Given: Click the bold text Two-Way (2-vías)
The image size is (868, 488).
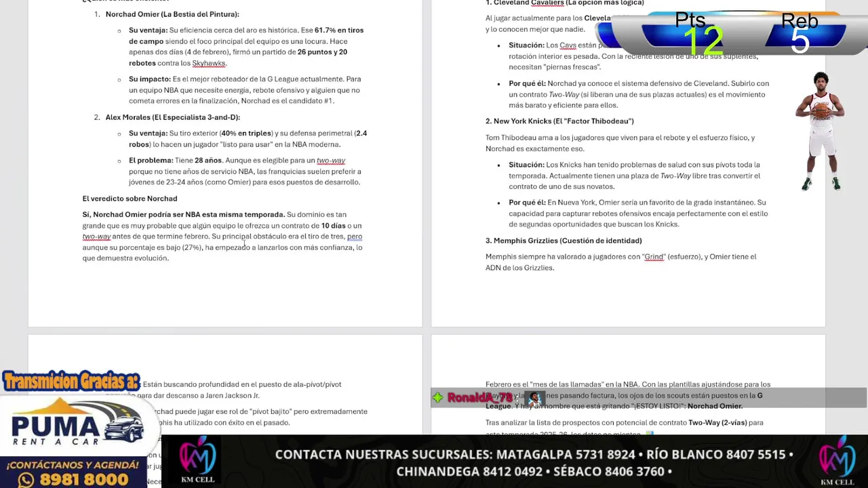Looking at the screenshot, I should point(717,422).
